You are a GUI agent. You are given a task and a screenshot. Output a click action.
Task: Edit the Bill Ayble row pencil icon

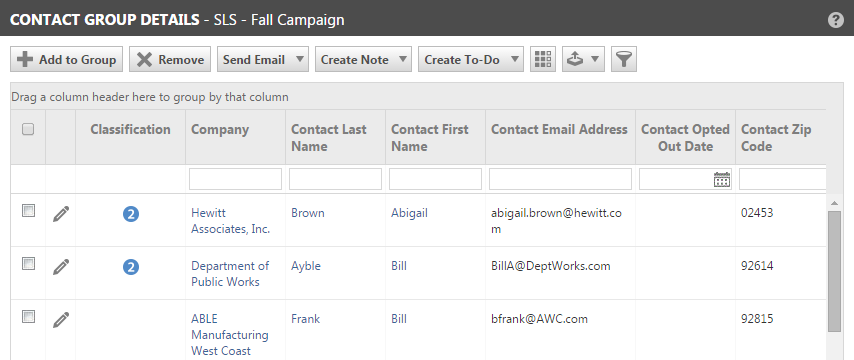point(61,266)
